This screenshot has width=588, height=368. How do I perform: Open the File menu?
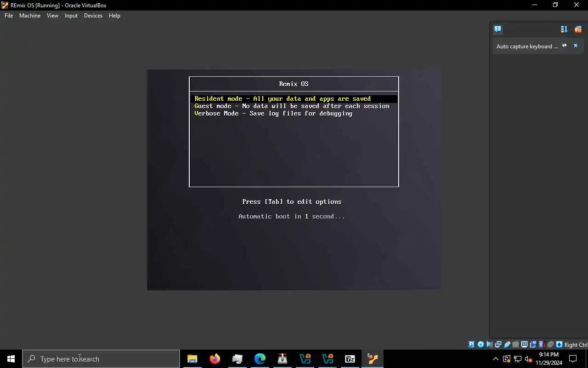point(9,15)
